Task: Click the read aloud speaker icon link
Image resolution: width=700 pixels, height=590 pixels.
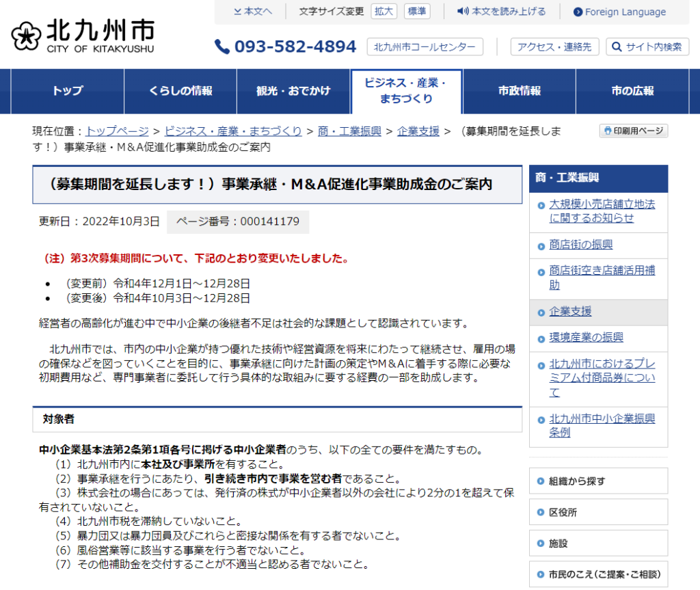Action: (501, 12)
